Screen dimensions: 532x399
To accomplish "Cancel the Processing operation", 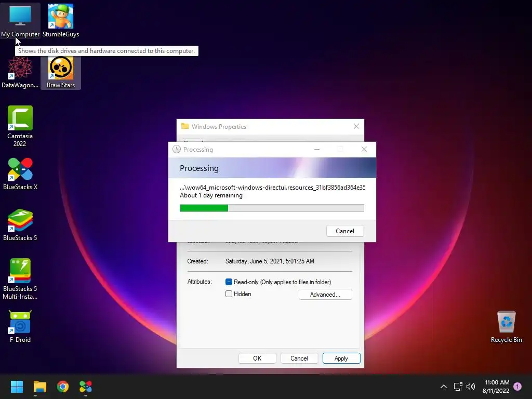I will [345, 231].
